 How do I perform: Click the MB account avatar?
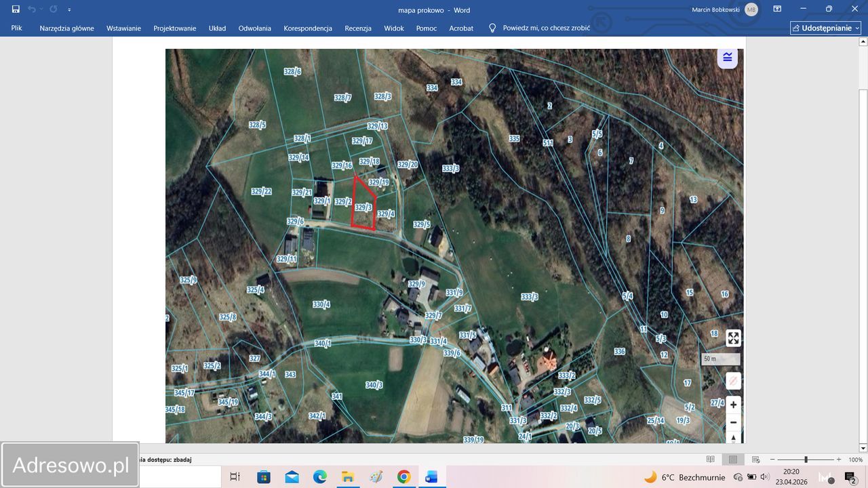(x=751, y=9)
